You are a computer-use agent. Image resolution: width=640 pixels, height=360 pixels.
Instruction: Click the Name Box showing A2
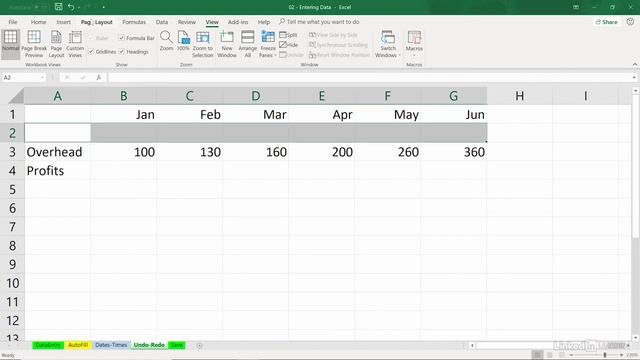[20, 77]
